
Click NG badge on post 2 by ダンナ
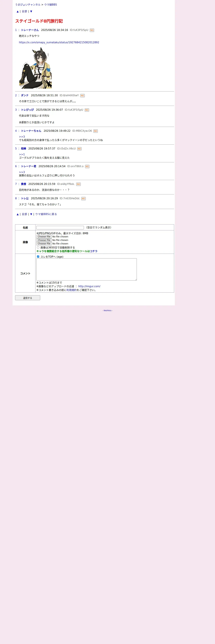pos(82,96)
